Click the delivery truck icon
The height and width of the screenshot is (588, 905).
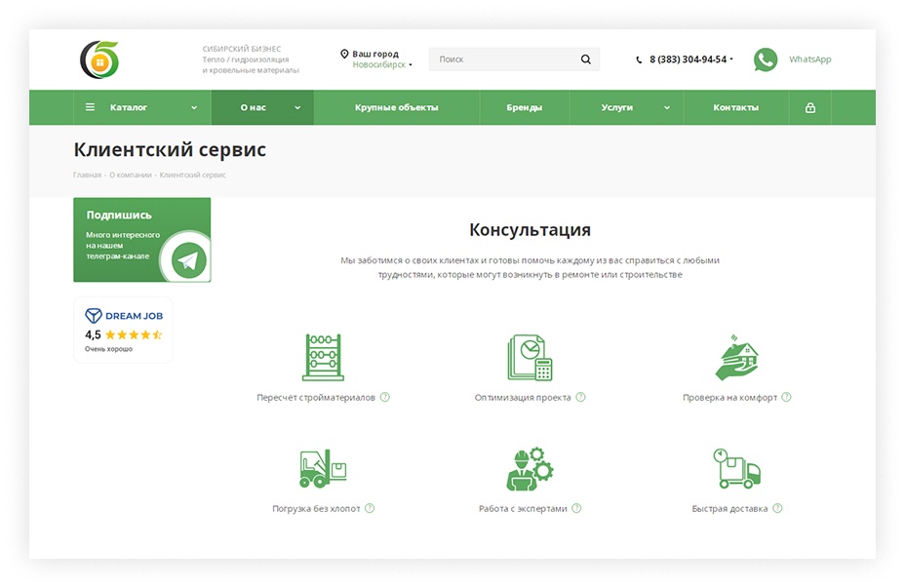tap(736, 469)
